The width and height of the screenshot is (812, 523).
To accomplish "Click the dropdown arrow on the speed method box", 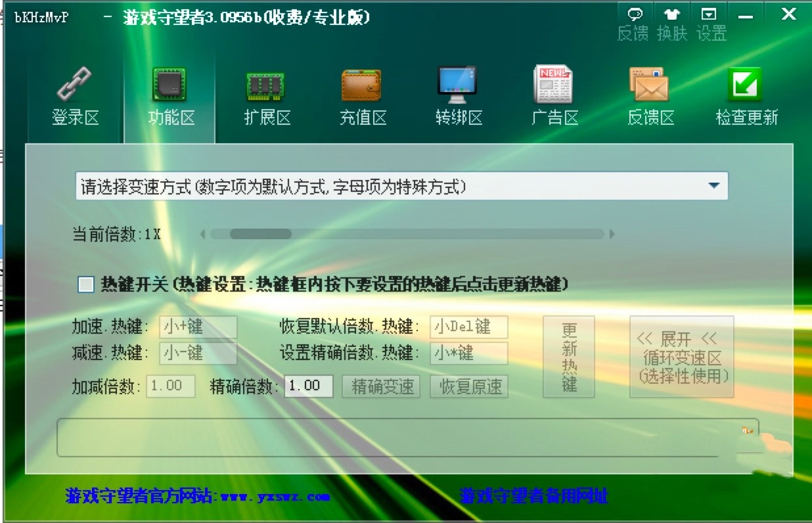I will (x=715, y=185).
